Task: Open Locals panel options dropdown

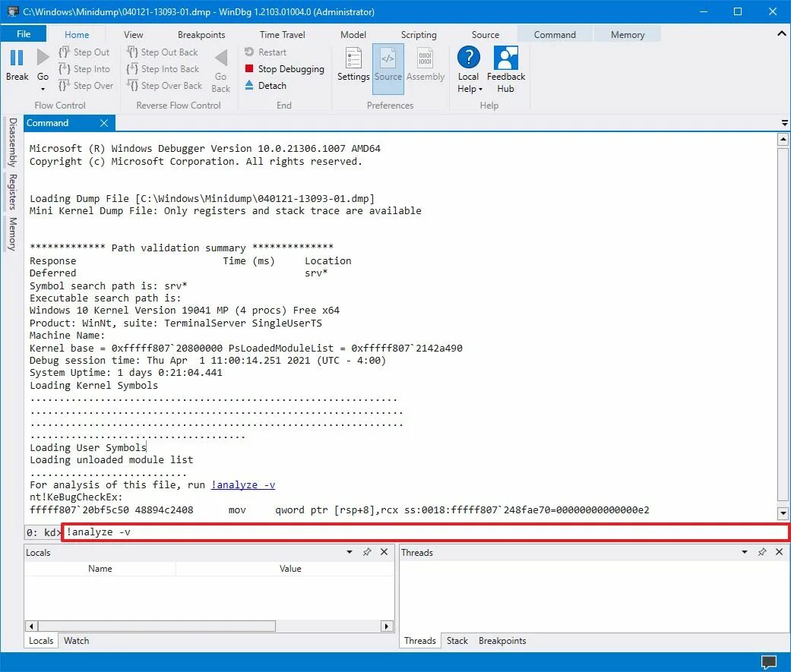Action: coord(350,552)
